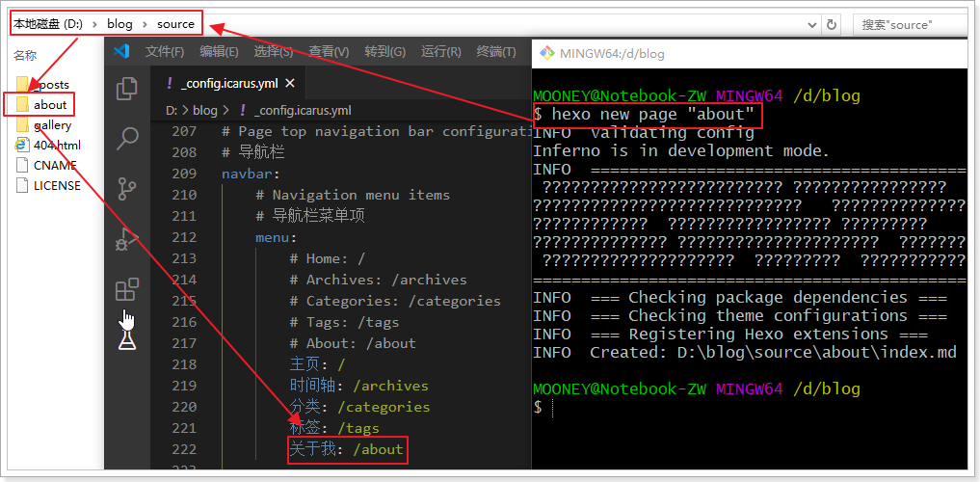Image resolution: width=980 pixels, height=482 pixels.
Task: Expand the chevron after 本地磁盘 (D:)
Action: pyautogui.click(x=95, y=24)
